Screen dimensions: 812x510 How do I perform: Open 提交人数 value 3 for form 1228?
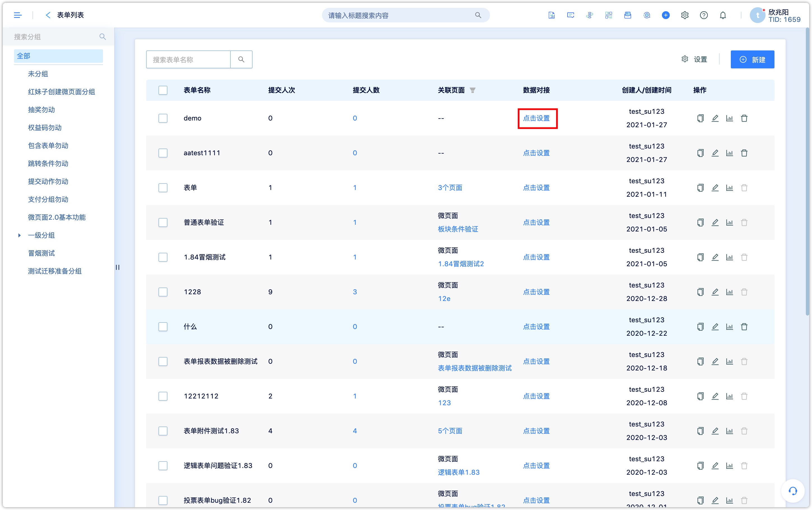[x=354, y=292]
